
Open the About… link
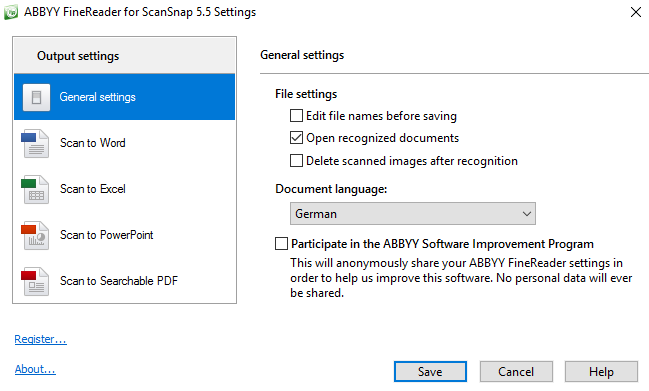(x=35, y=369)
